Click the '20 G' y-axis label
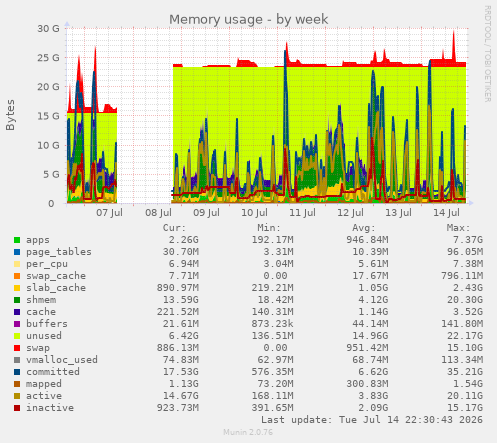The image size is (497, 443). (x=48, y=87)
